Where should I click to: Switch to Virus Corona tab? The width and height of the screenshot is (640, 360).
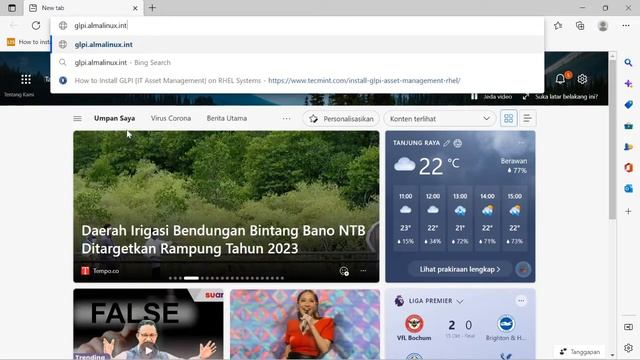coord(171,118)
